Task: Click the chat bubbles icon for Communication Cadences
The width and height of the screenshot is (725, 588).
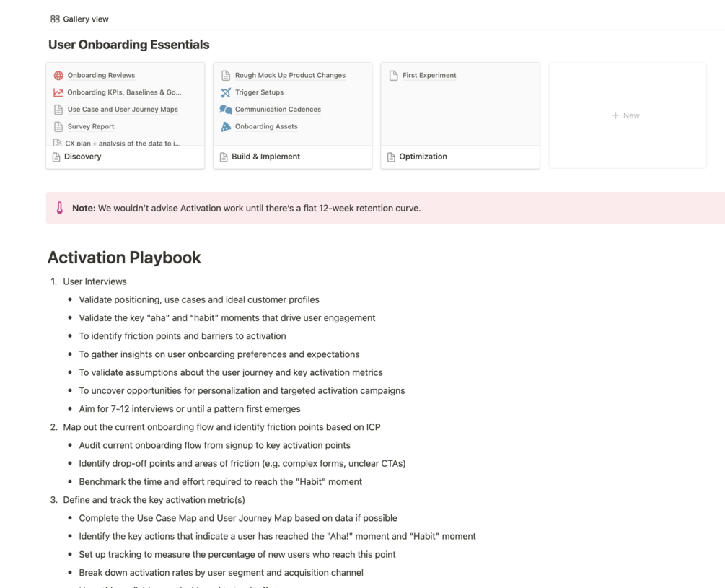Action: coord(226,110)
